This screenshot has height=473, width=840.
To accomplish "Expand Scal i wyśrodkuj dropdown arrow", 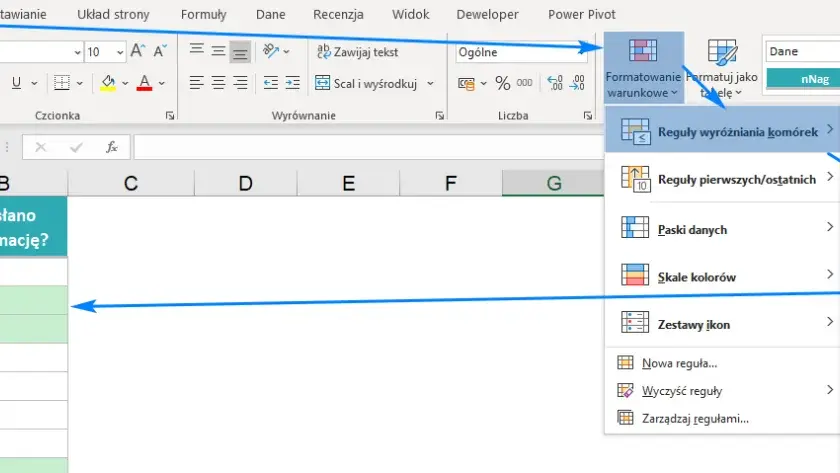I will 430,84.
